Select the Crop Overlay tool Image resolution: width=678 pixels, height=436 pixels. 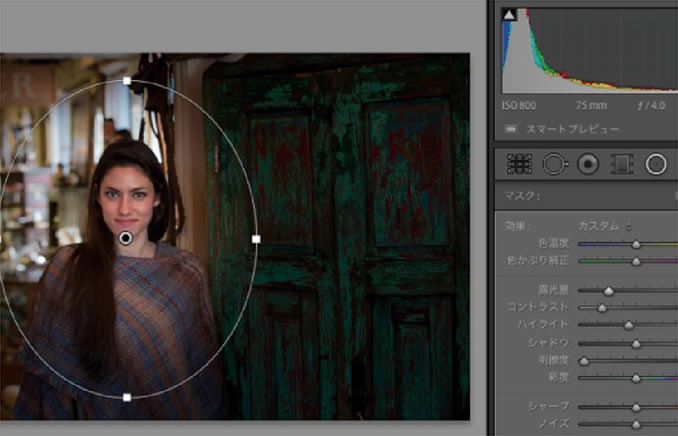[519, 164]
